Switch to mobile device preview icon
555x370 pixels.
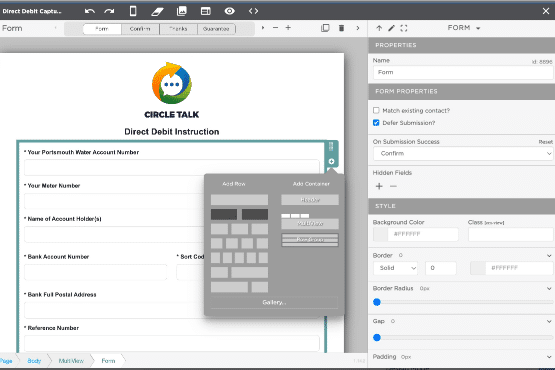click(133, 11)
